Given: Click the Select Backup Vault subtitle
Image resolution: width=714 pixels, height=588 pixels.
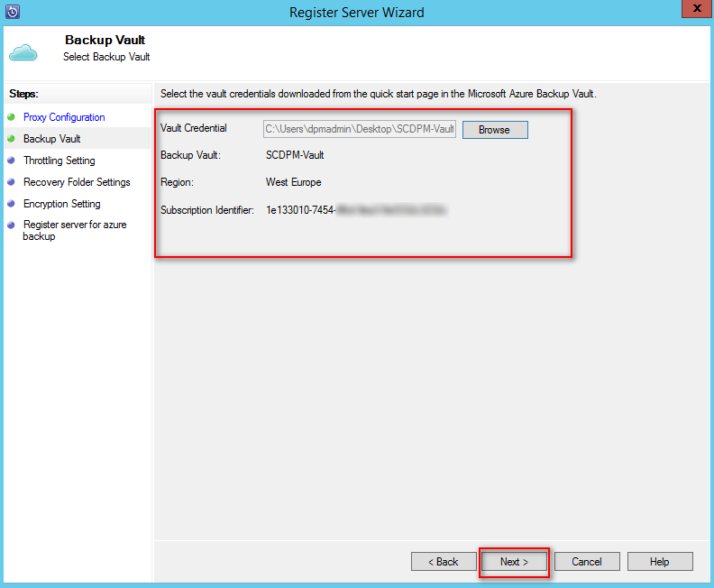Looking at the screenshot, I should pos(106,57).
